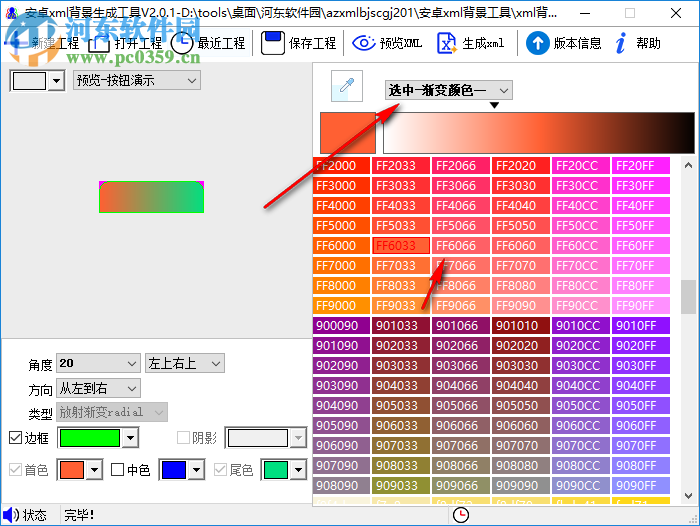Click the 版本信息 toolbar label
Screen dimensions: 700x526
[x=577, y=43]
